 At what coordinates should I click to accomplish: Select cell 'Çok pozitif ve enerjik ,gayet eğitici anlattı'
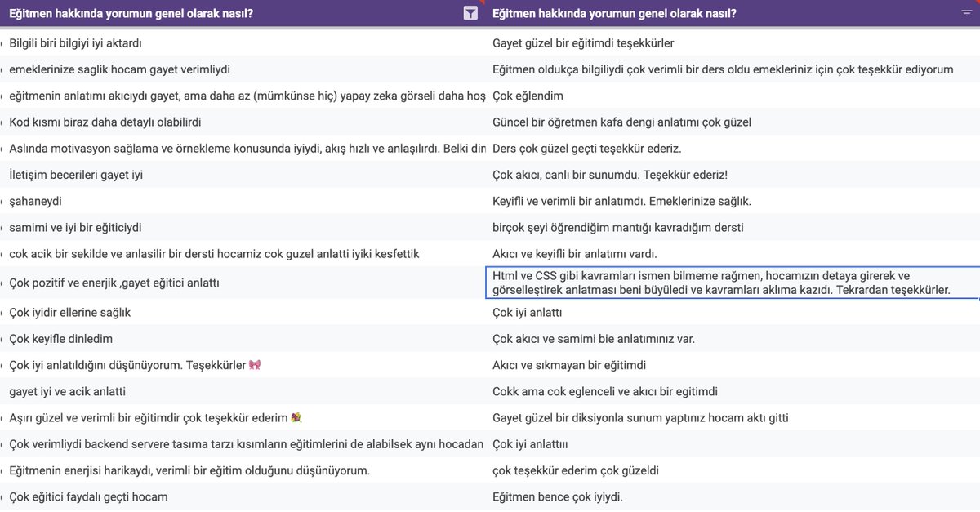click(x=243, y=283)
